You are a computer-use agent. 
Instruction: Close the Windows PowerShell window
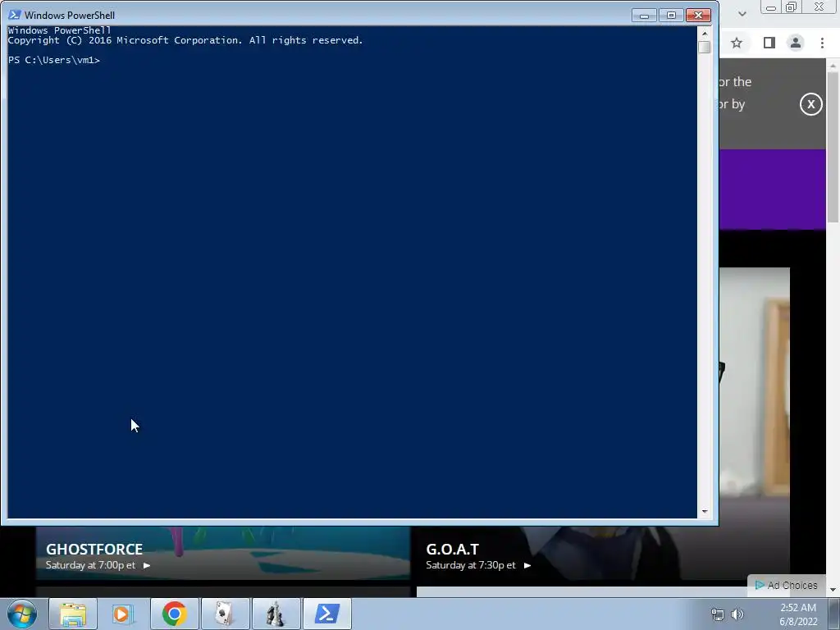[x=699, y=15]
